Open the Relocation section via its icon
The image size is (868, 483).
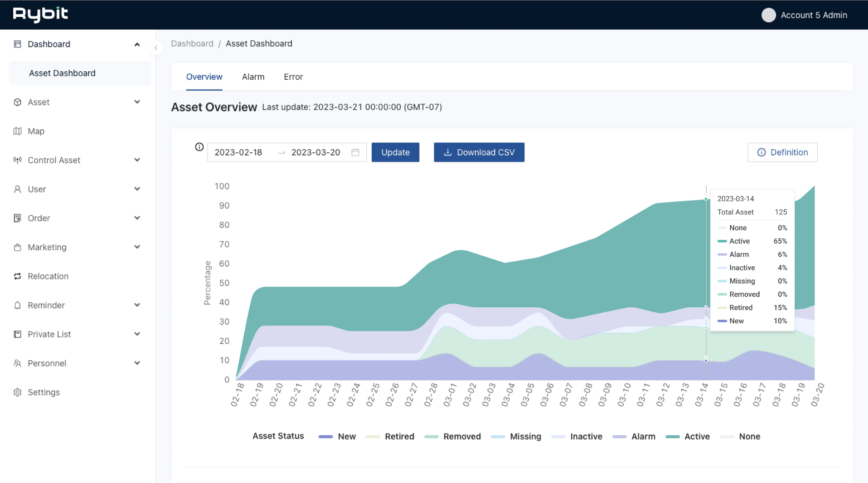17,276
